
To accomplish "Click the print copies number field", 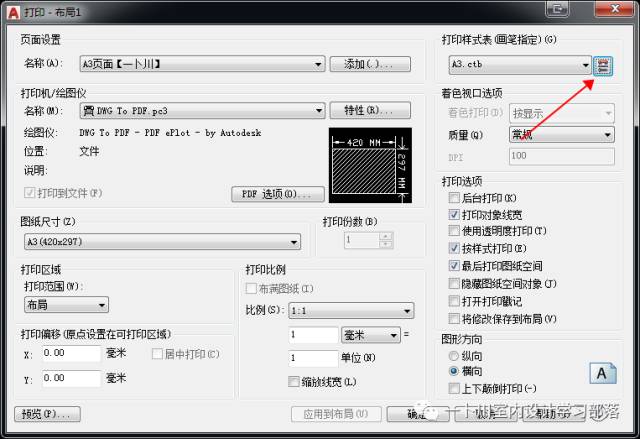I will pos(362,240).
